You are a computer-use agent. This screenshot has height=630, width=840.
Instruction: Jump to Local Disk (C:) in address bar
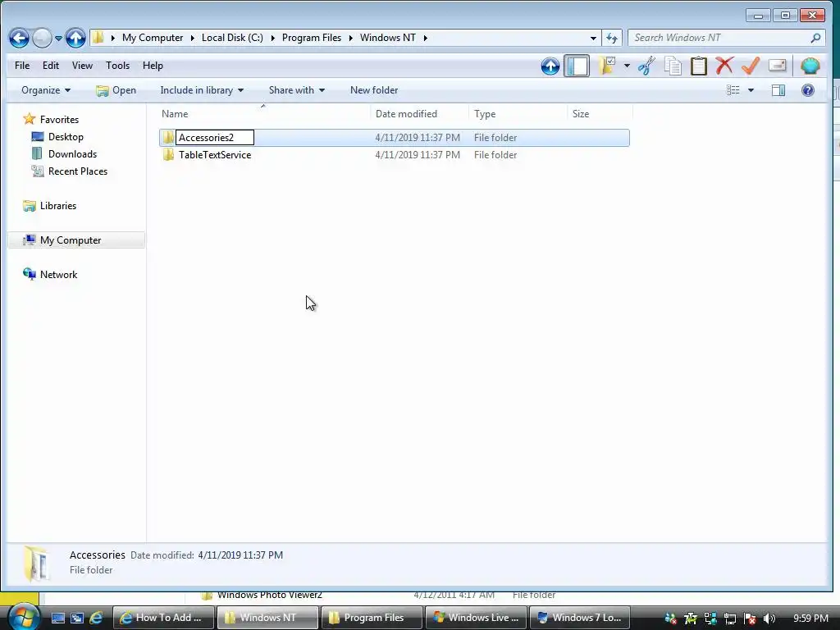tap(232, 38)
